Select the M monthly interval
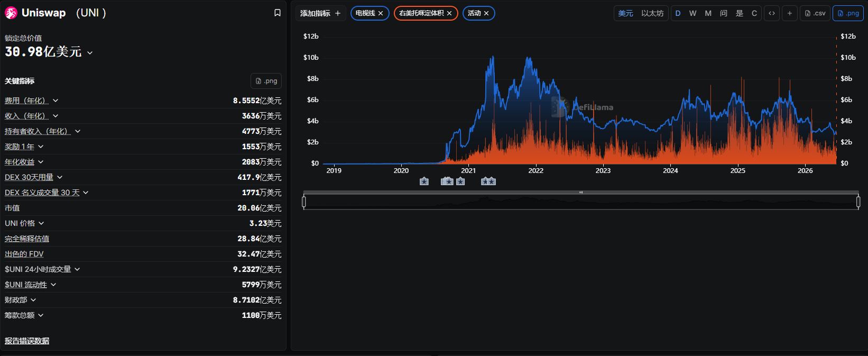 click(708, 13)
